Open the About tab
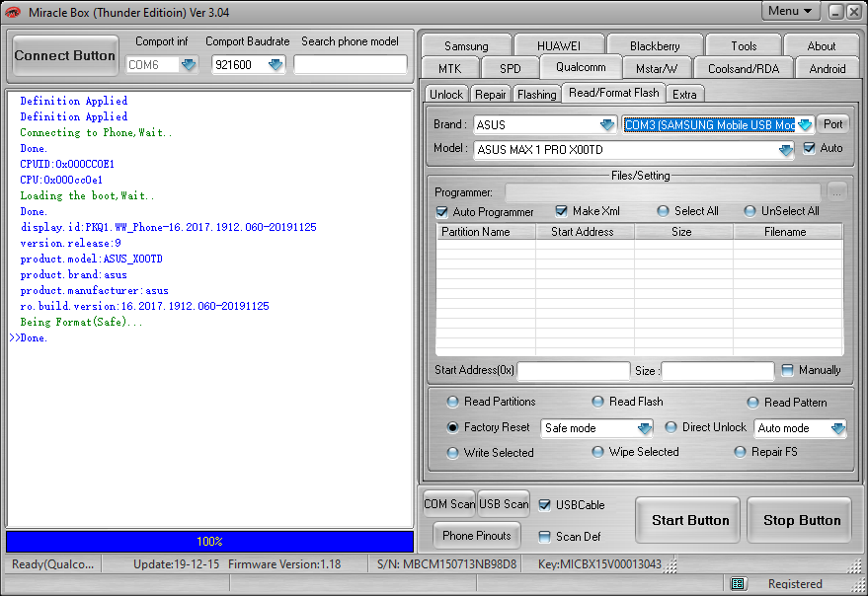 pyautogui.click(x=821, y=46)
